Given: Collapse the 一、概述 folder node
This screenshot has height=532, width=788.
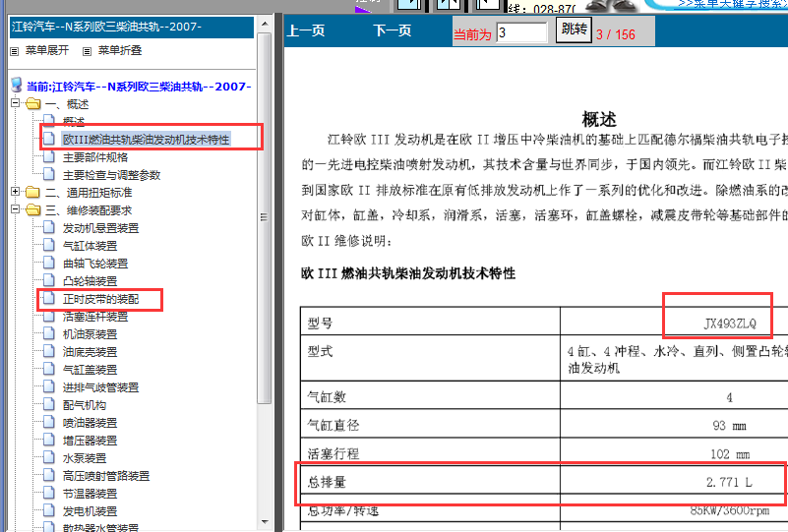Looking at the screenshot, I should [x=15, y=103].
